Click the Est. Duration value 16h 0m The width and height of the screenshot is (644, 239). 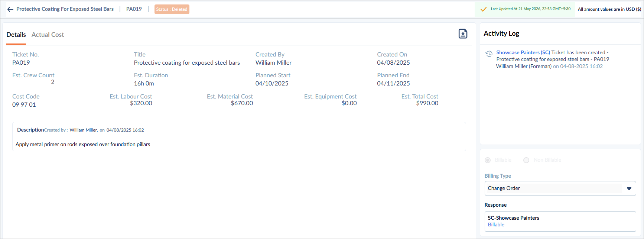[144, 83]
